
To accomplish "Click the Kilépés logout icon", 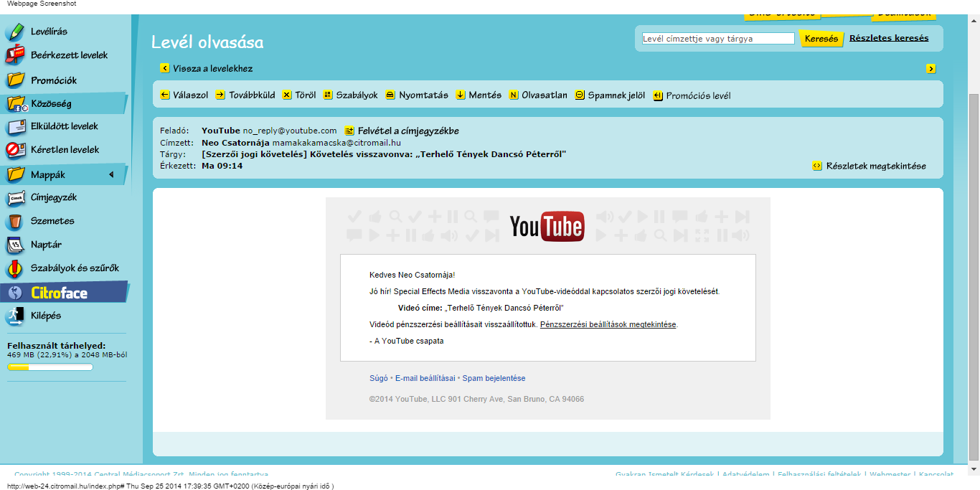I will click(15, 316).
